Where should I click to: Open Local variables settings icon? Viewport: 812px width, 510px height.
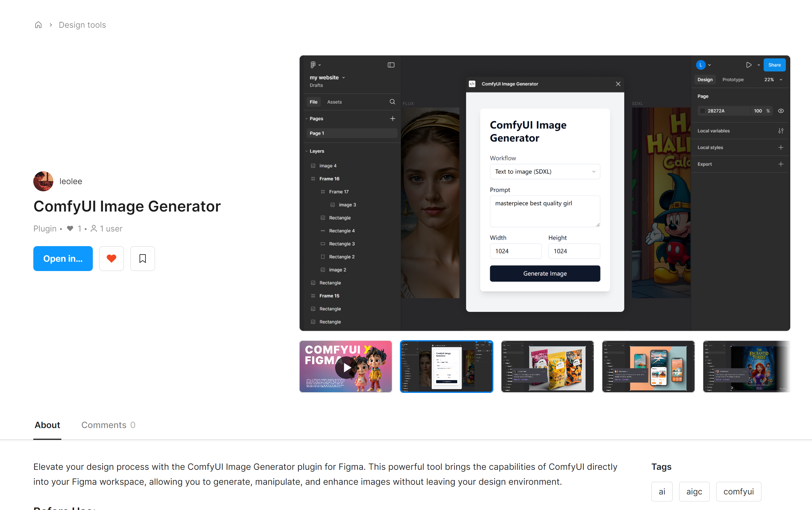tap(781, 131)
